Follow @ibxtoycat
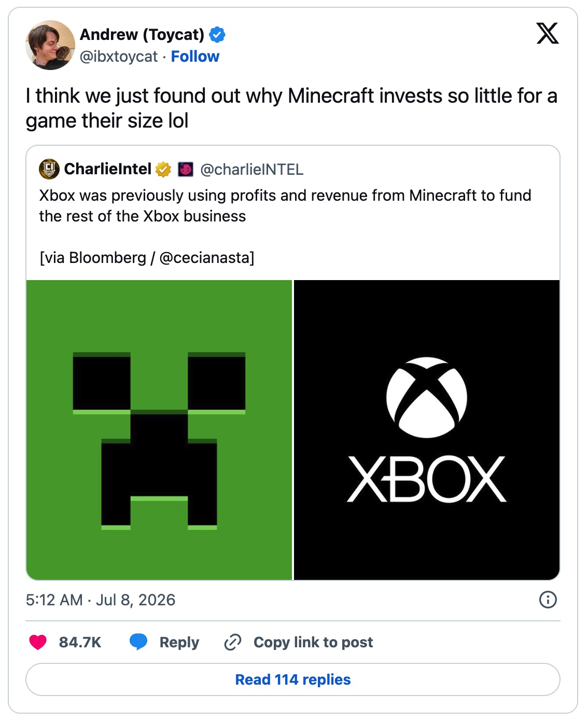 [x=195, y=56]
